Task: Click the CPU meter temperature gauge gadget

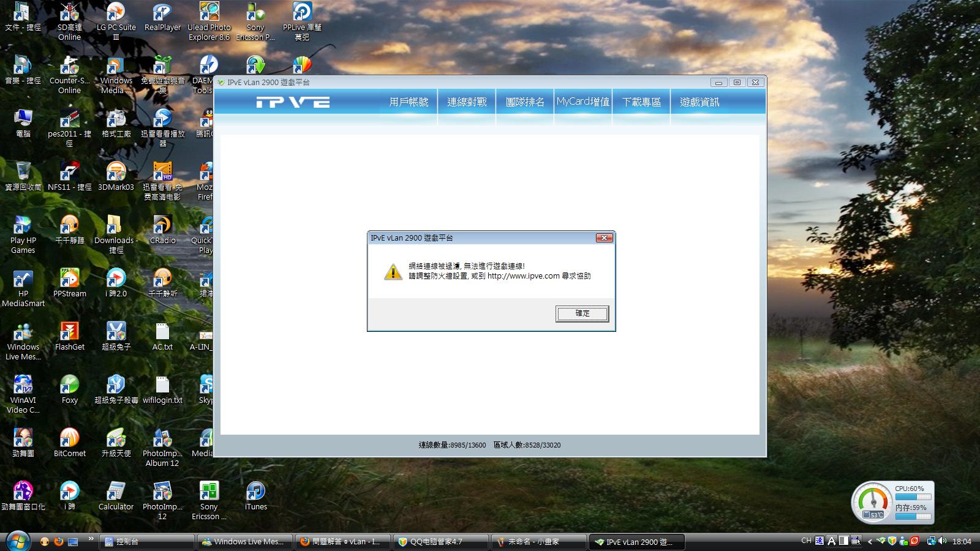Action: (x=873, y=502)
